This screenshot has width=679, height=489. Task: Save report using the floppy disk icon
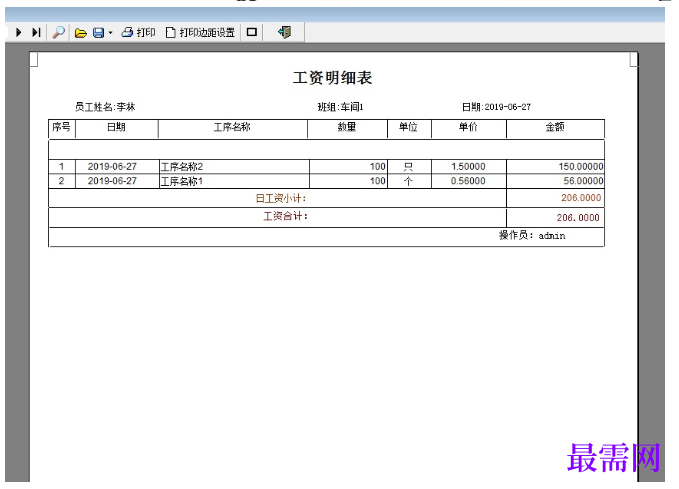(99, 33)
